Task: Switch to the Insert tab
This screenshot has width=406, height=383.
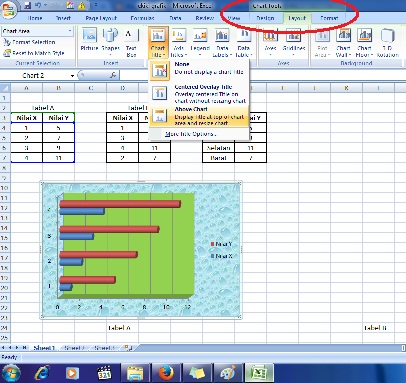Action: (63, 18)
